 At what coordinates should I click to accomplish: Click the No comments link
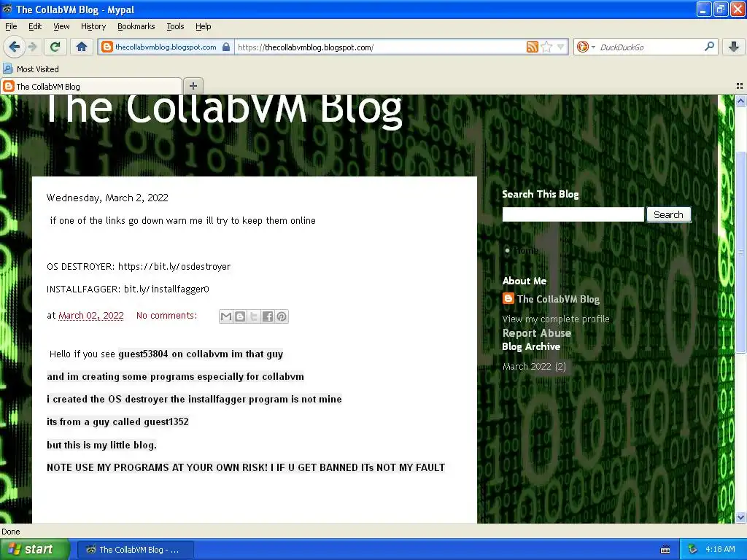coord(166,315)
